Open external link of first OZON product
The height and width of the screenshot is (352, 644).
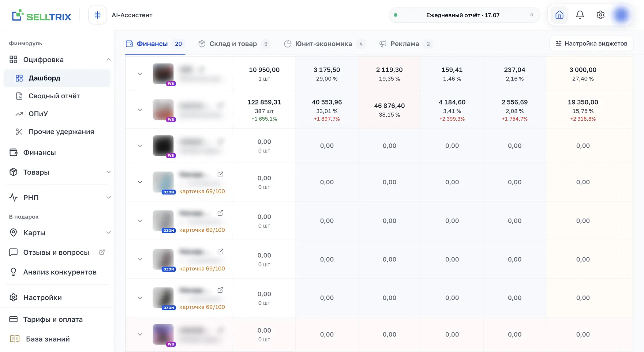tap(220, 174)
